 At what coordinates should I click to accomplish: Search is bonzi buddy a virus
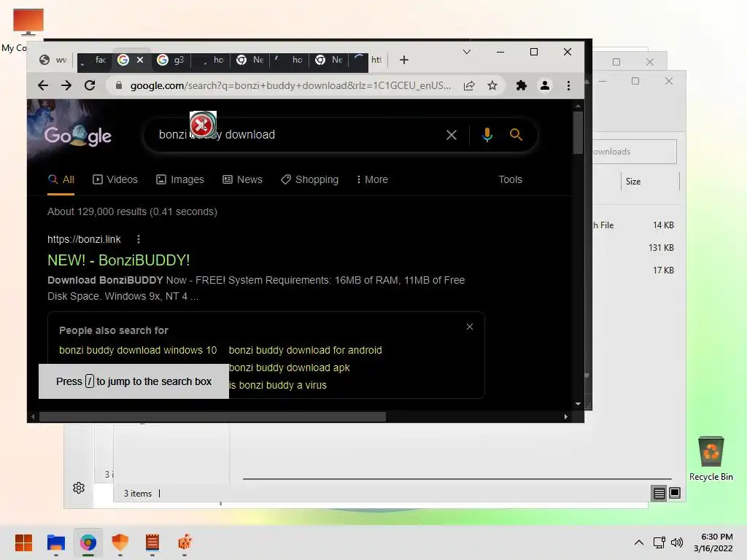coord(278,385)
